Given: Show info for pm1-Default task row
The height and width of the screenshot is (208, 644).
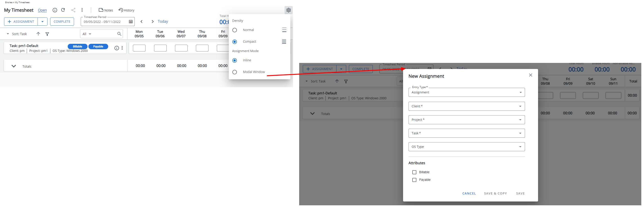Looking at the screenshot, I should point(117,48).
